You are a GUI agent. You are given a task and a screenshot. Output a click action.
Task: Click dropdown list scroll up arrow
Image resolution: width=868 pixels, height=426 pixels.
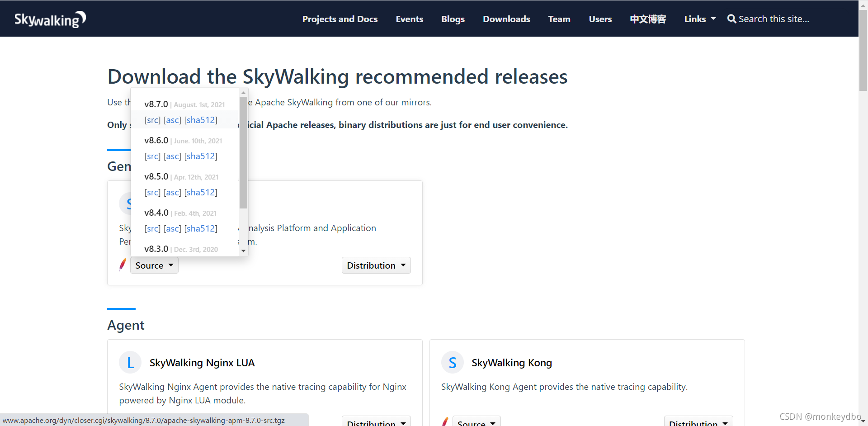[x=243, y=92]
